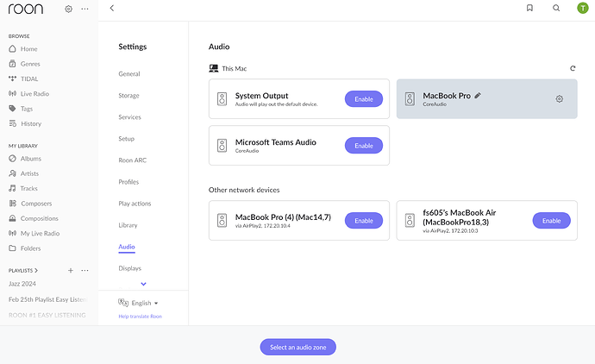Open search magnifier icon

556,8
